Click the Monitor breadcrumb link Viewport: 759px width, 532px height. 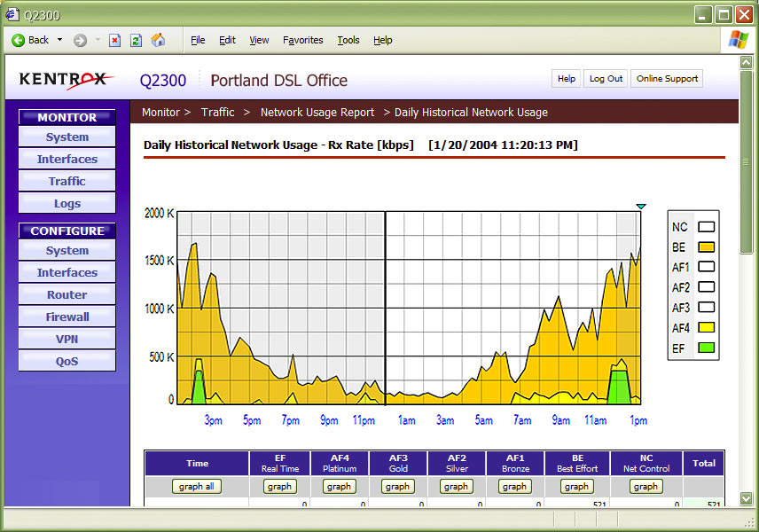pos(160,113)
